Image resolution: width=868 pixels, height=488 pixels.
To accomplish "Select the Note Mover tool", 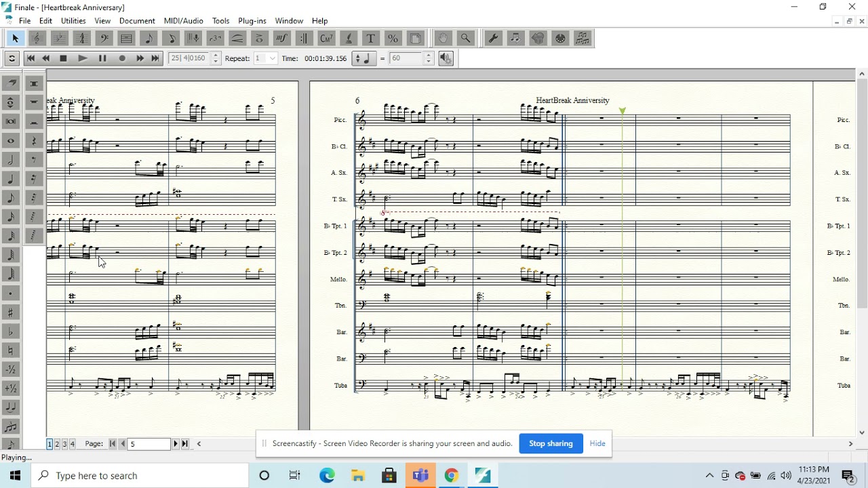I will [516, 39].
